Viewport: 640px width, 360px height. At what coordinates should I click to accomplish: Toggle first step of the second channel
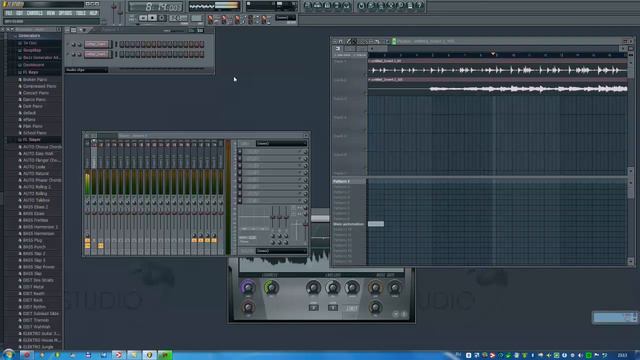point(122,54)
